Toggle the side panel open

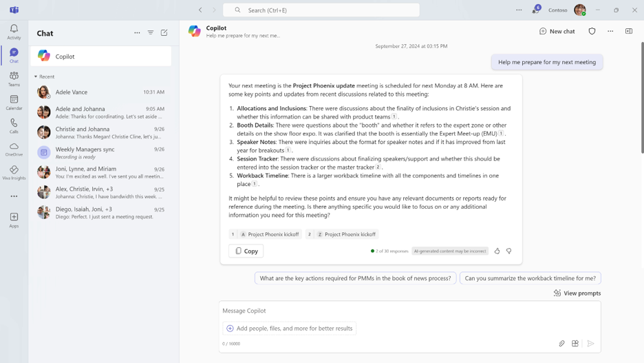click(629, 31)
